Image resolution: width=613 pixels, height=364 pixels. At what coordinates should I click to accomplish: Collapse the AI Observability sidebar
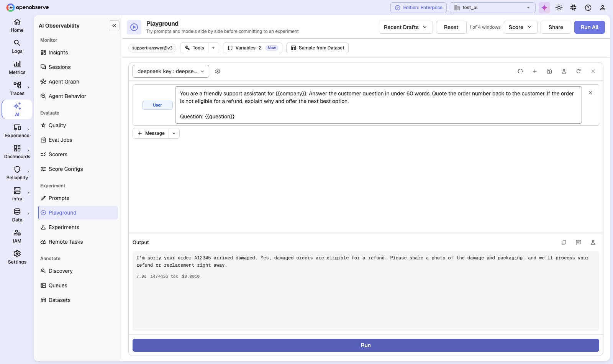pos(114,26)
